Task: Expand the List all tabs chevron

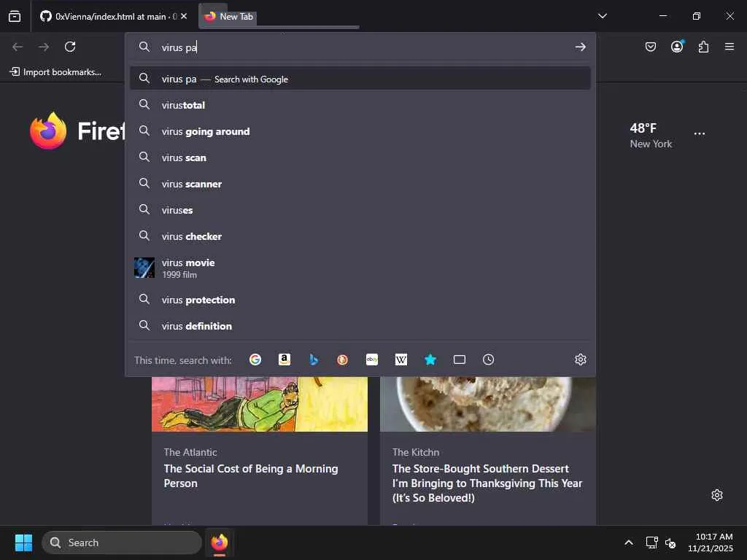Action: pyautogui.click(x=602, y=16)
